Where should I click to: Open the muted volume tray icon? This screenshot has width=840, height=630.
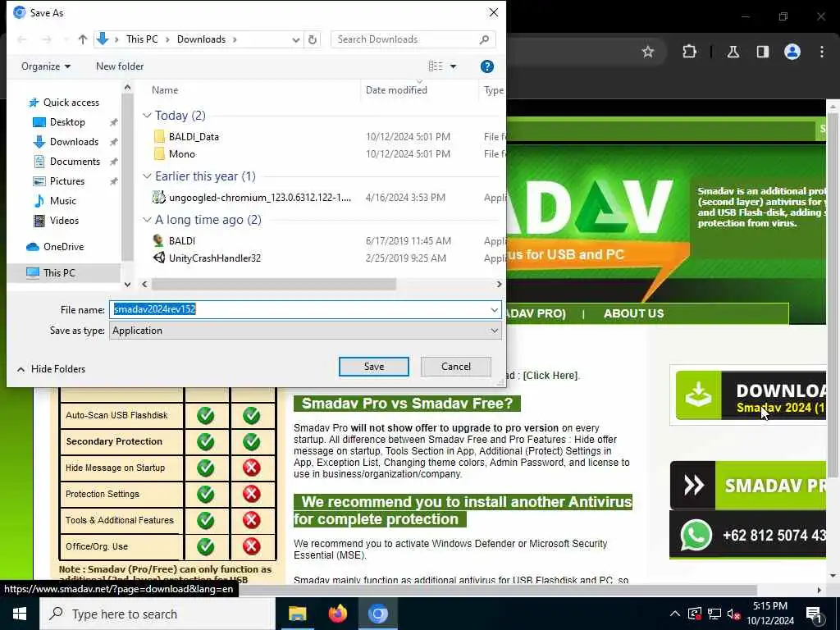734,614
